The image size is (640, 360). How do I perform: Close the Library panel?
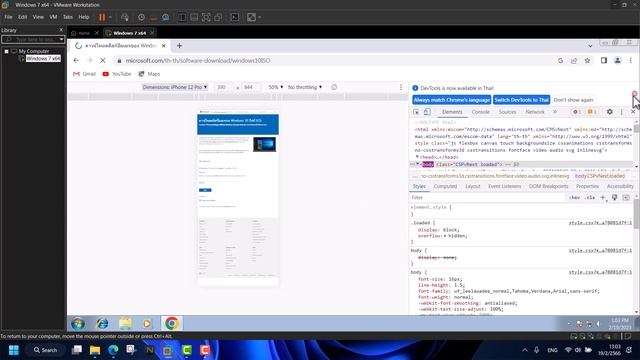pos(61,30)
